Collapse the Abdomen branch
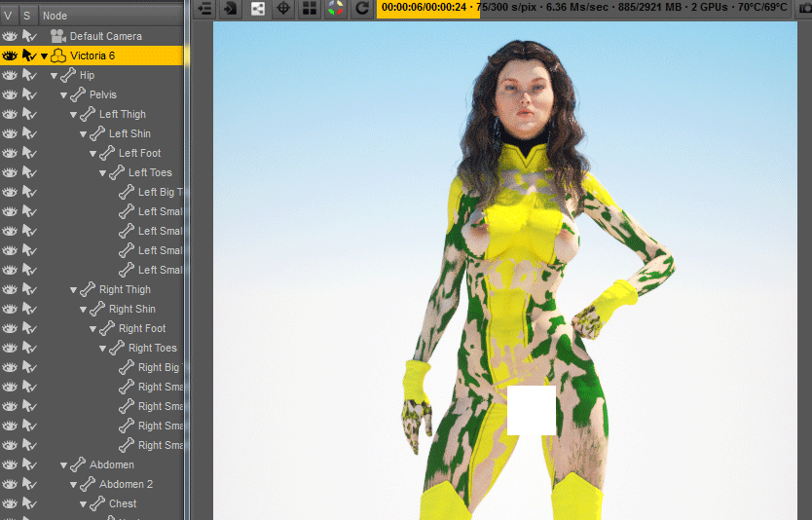812x520 pixels. [x=63, y=465]
